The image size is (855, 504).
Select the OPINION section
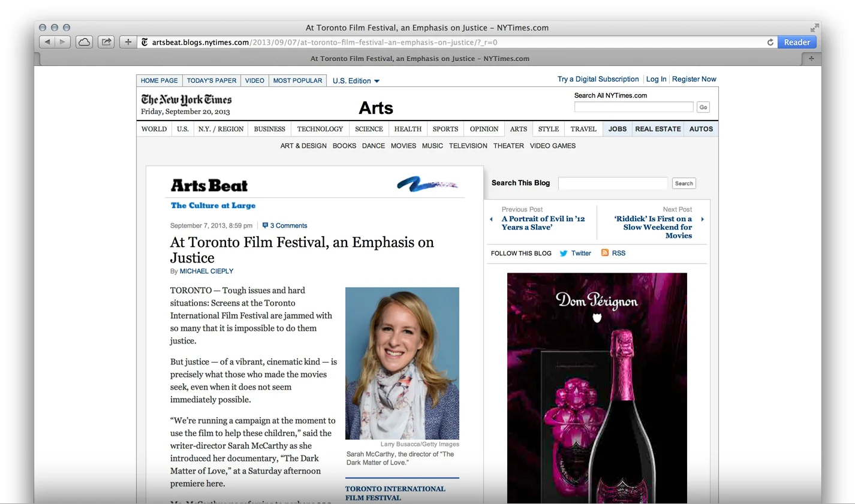click(x=484, y=129)
